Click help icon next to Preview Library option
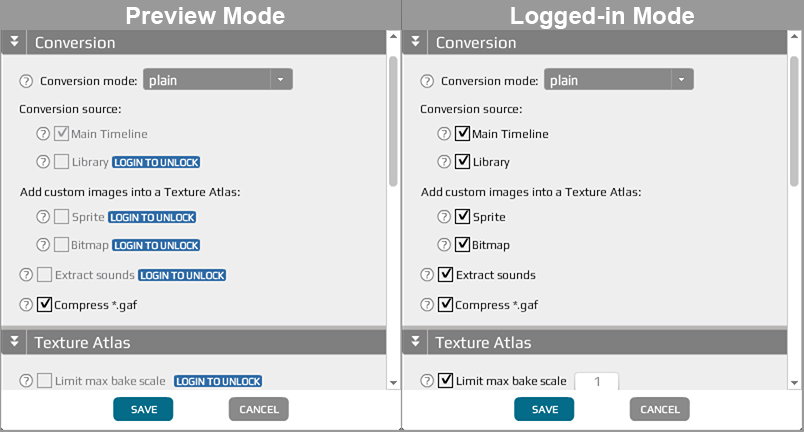Viewport: 804px width, 432px height. [x=43, y=162]
